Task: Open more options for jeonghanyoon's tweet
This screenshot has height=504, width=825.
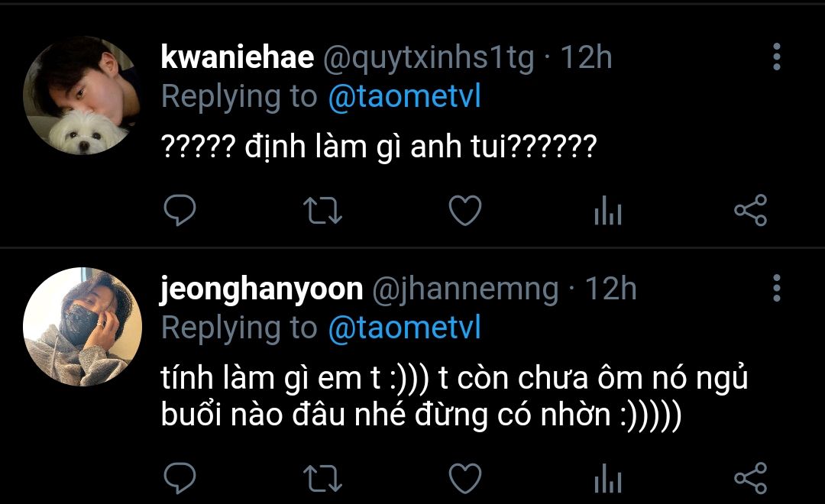Action: [776, 289]
